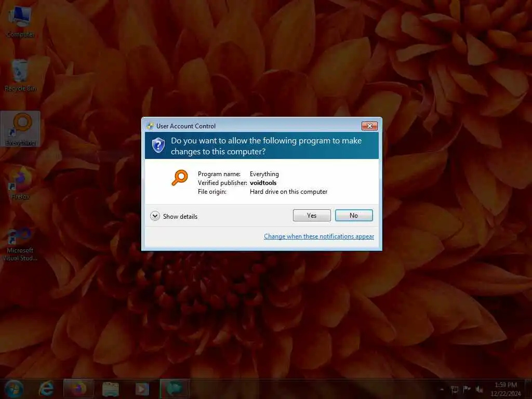532x399 pixels.
Task: Click the 'File origin:' label
Action: pyautogui.click(x=212, y=192)
